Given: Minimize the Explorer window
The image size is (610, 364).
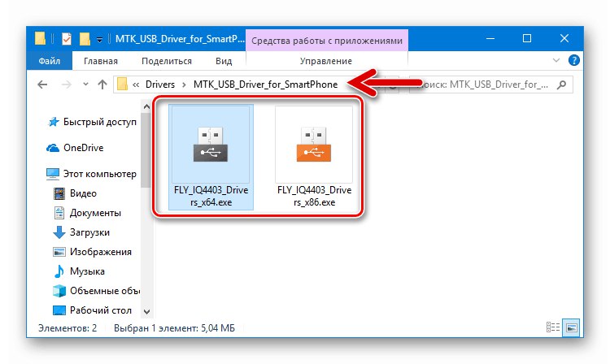Looking at the screenshot, I should coord(490,38).
